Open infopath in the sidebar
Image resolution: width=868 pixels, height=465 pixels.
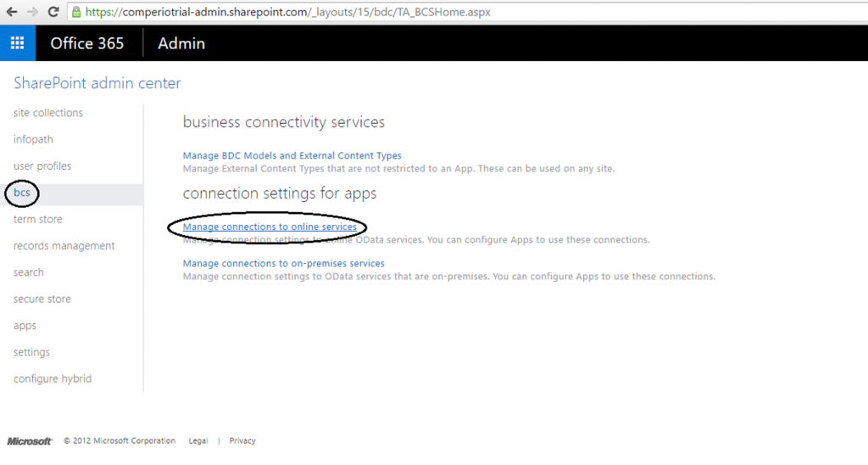pyautogui.click(x=33, y=139)
